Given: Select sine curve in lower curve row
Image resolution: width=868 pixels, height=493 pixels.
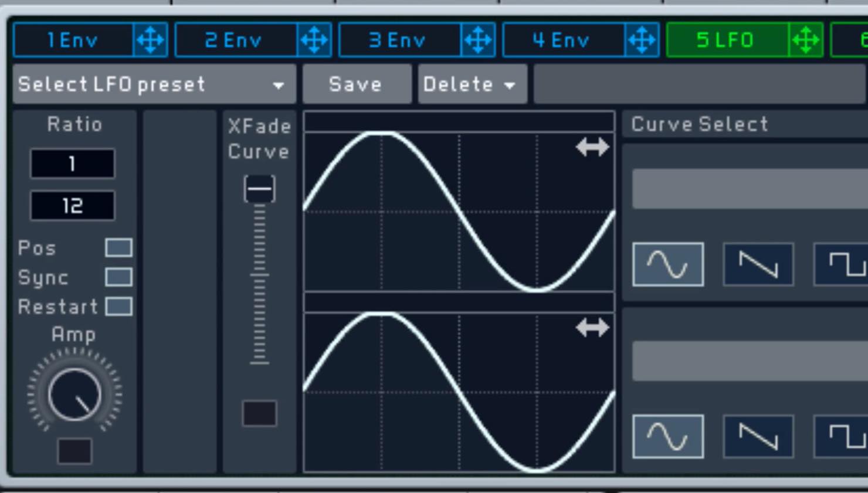Looking at the screenshot, I should click(x=668, y=436).
